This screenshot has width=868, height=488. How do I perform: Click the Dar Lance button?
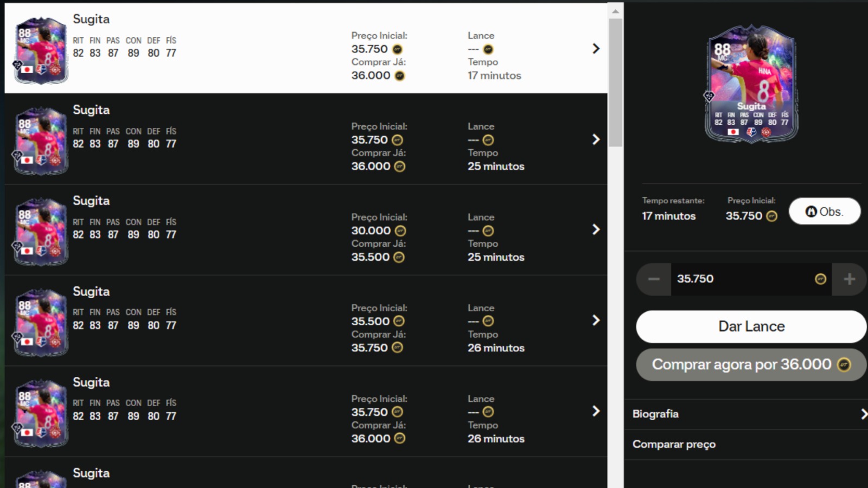point(751,326)
